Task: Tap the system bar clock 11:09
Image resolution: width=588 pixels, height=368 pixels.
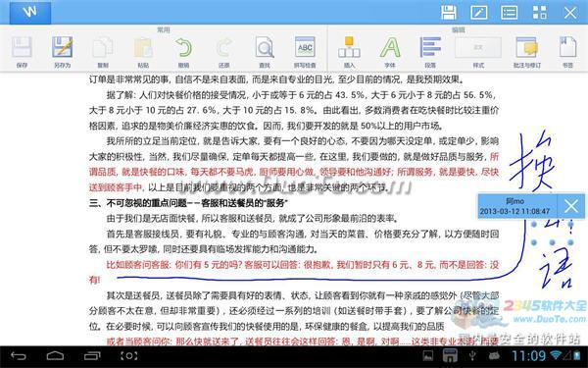Action: pos(529,355)
